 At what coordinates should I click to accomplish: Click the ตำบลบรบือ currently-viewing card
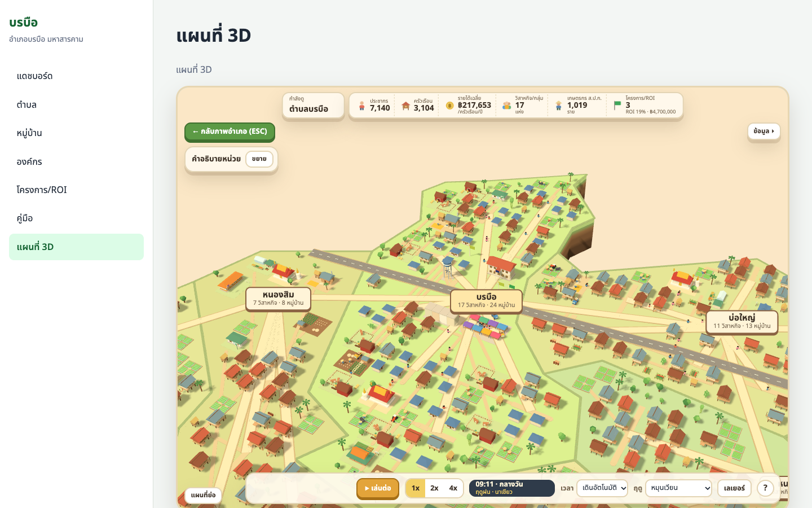(314, 106)
